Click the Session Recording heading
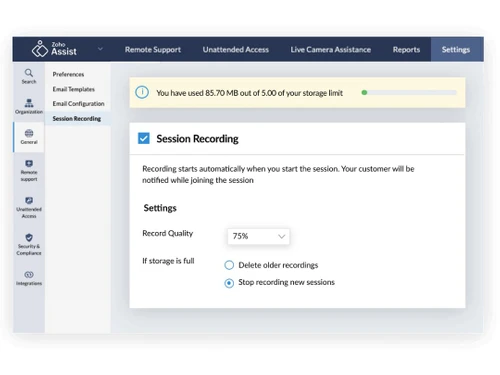Screen dimensions: 500x375 [197, 138]
